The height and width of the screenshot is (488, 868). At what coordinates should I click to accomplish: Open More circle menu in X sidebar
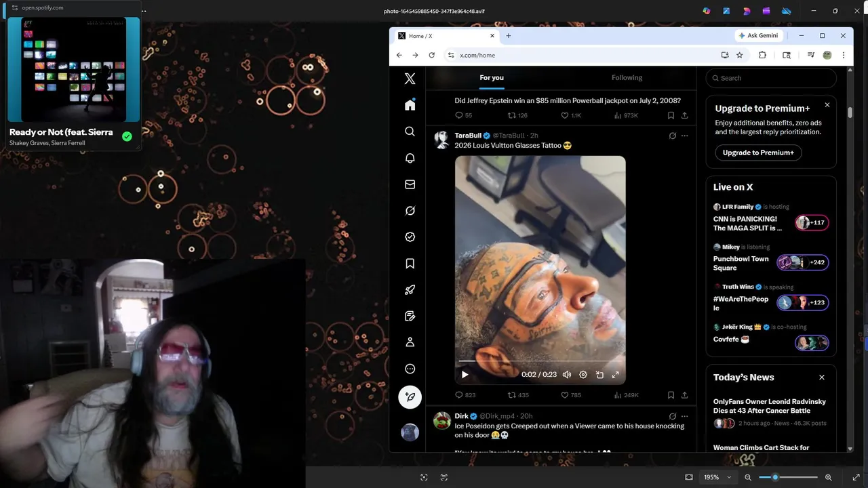(410, 369)
